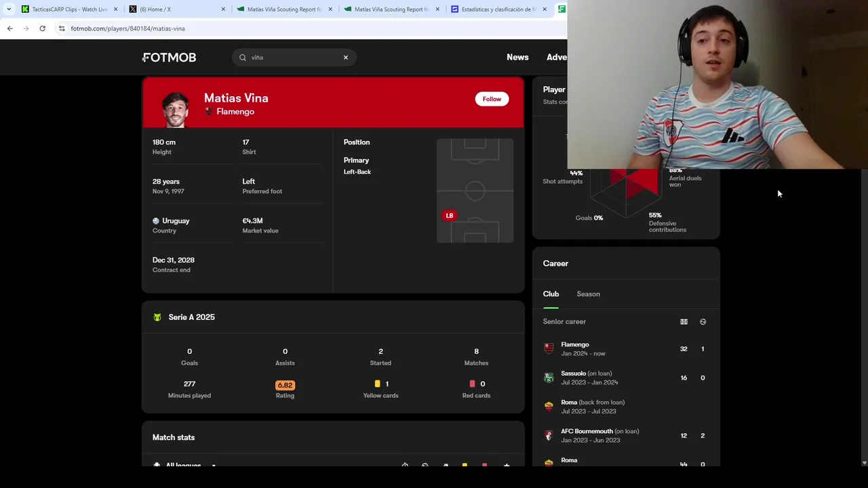Click the Sassuolo crest in career list

click(x=549, y=378)
